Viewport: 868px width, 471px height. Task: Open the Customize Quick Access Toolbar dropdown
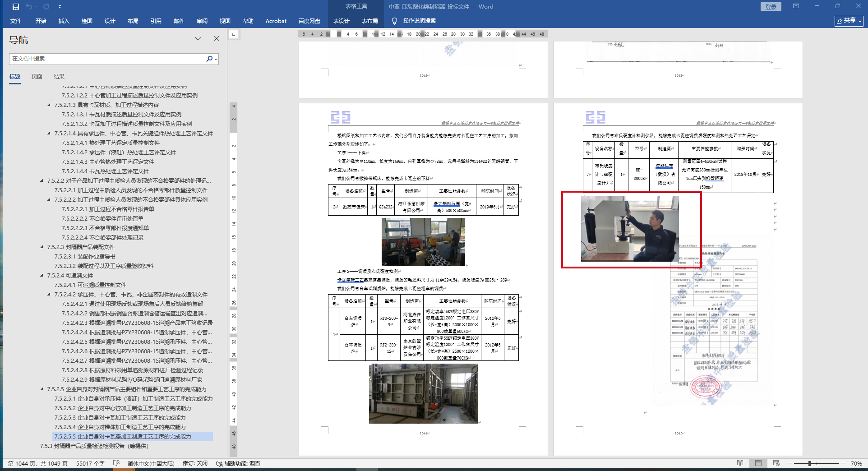pos(60,7)
